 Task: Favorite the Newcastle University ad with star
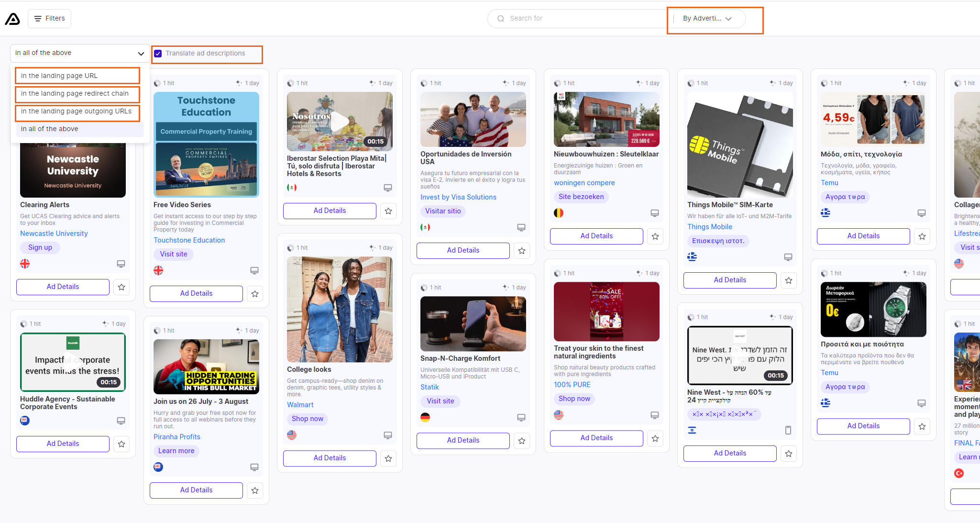click(x=121, y=287)
